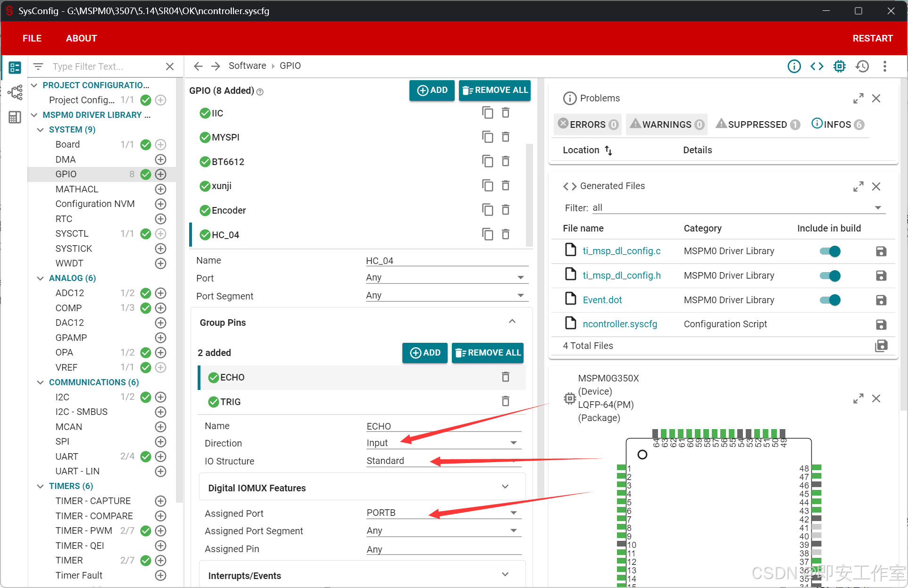Open the ncontroller.syscfg file link
The height and width of the screenshot is (588, 908).
pyautogui.click(x=619, y=324)
